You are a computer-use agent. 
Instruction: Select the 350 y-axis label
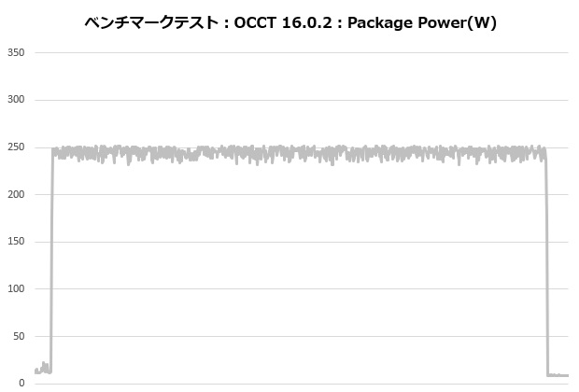tap(15, 52)
